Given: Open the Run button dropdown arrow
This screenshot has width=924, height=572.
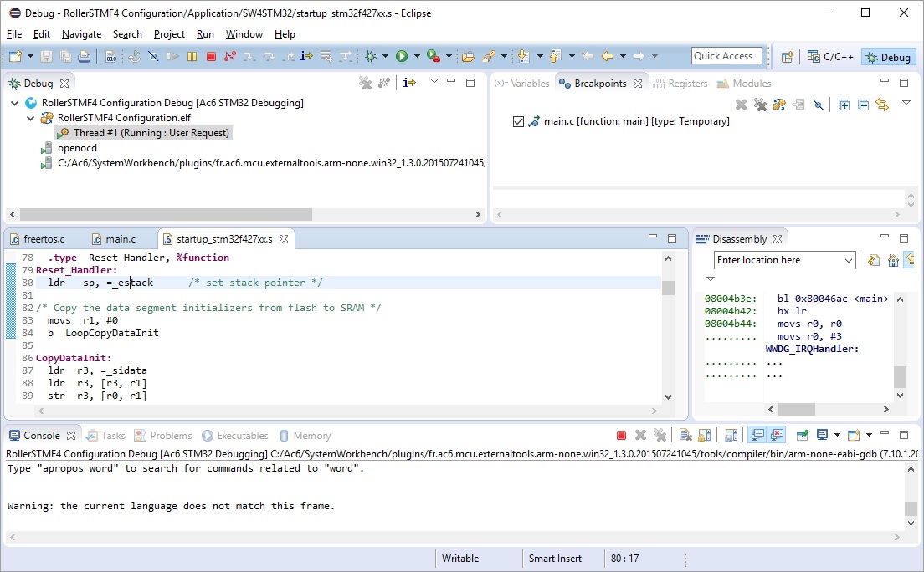Looking at the screenshot, I should (x=416, y=57).
